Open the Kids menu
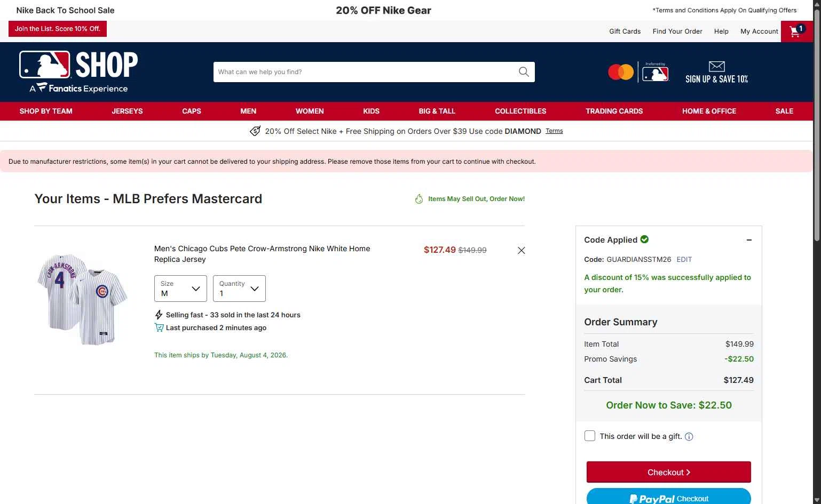 (371, 111)
